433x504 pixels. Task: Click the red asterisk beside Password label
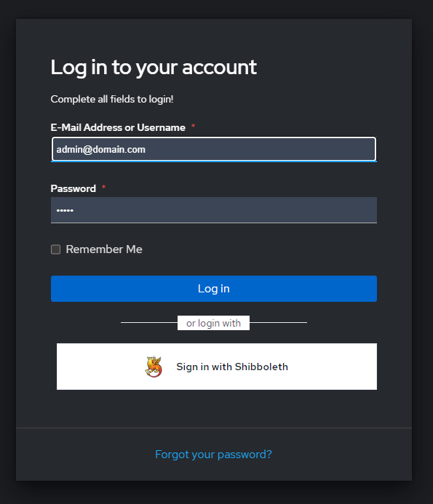click(103, 187)
